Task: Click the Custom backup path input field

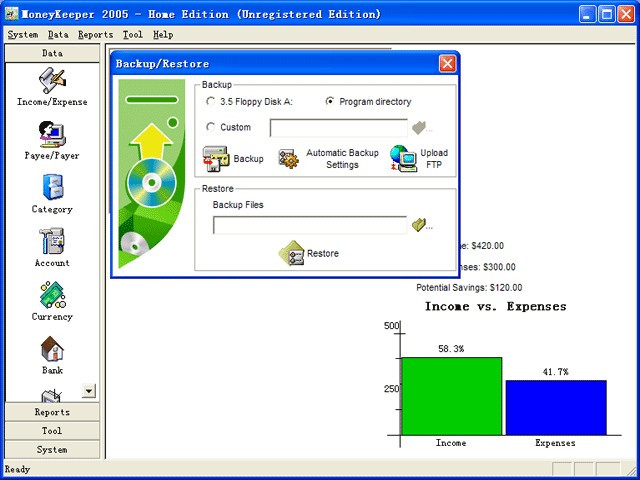Action: tap(338, 128)
